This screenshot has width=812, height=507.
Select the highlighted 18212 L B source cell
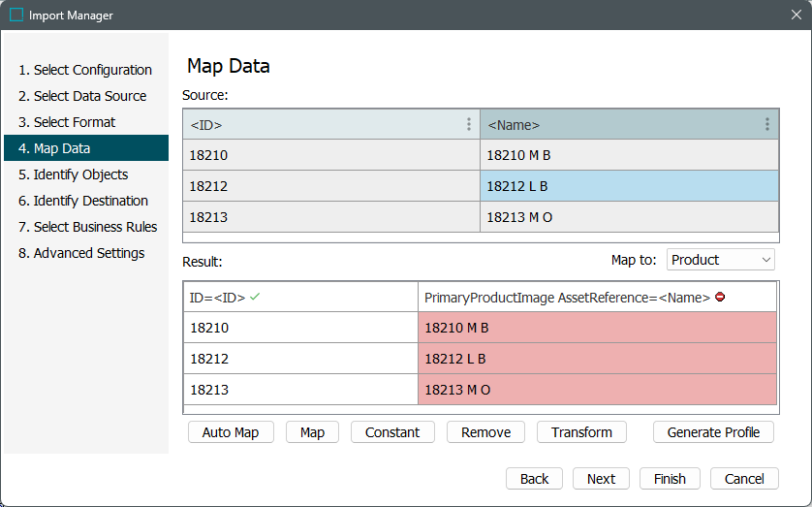tap(629, 186)
